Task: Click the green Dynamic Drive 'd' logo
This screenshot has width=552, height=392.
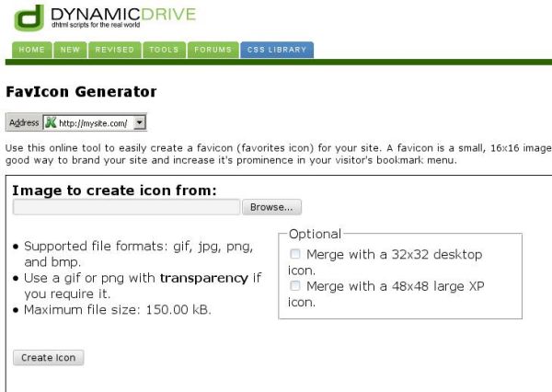Action: click(x=29, y=17)
